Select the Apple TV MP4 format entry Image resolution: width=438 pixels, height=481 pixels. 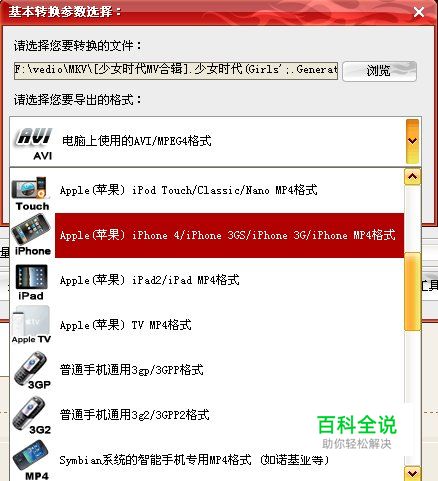[x=229, y=325]
